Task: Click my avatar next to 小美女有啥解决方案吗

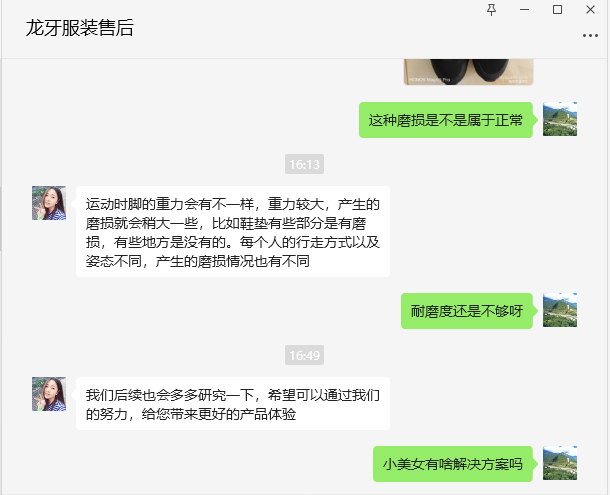Action: click(x=560, y=463)
